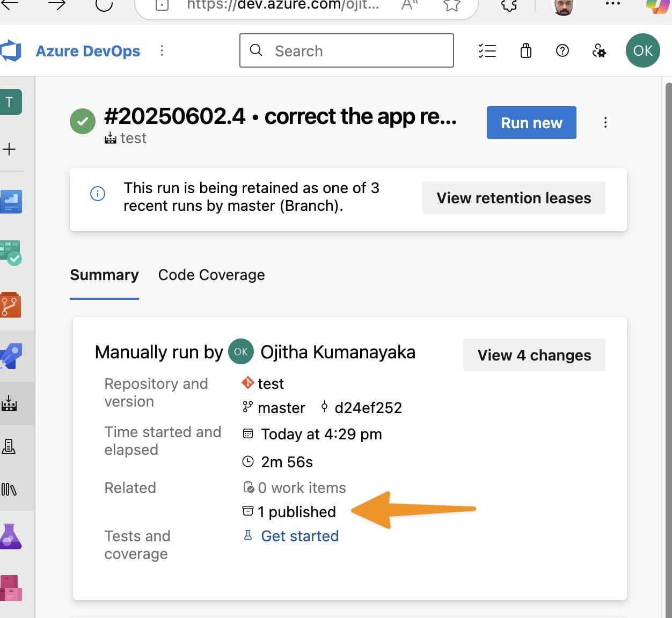The height and width of the screenshot is (618, 672).
Task: Open the Pipelines hub rocket icon
Action: [11, 356]
